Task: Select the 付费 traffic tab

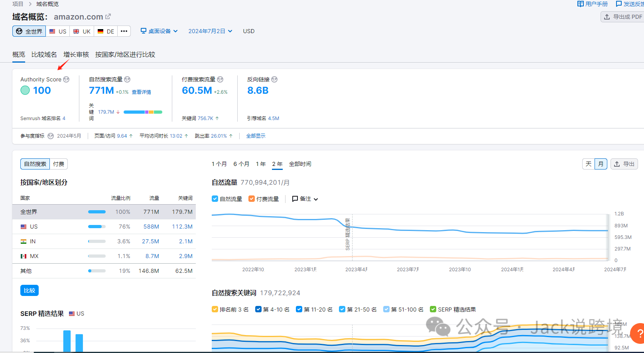Action: [59, 164]
